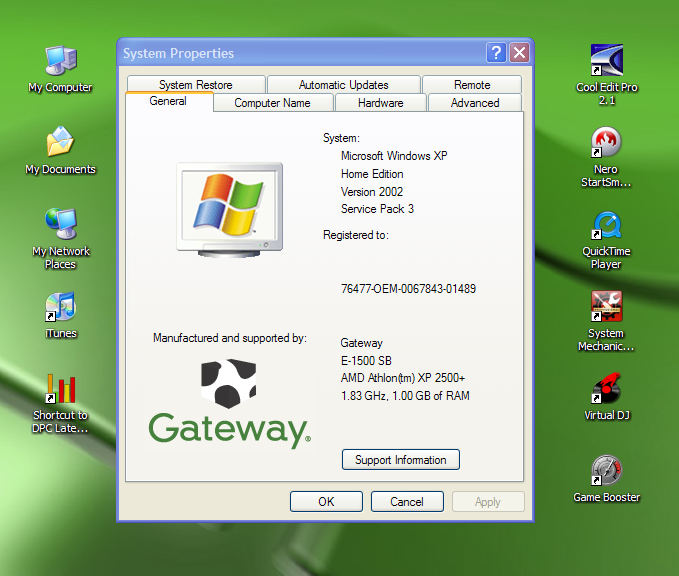This screenshot has width=679, height=576.
Task: Click the 'AMD Athlon(tm) XP 2500+' text
Action: pos(403,378)
